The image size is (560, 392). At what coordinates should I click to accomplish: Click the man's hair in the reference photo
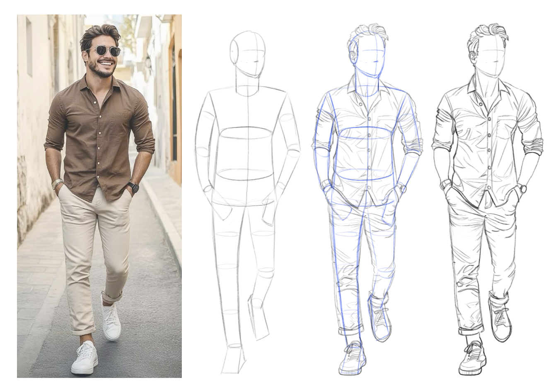100,33
